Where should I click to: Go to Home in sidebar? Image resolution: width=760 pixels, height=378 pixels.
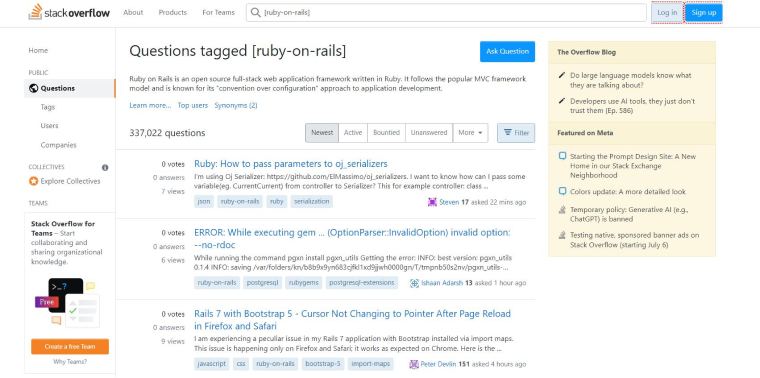(38, 50)
